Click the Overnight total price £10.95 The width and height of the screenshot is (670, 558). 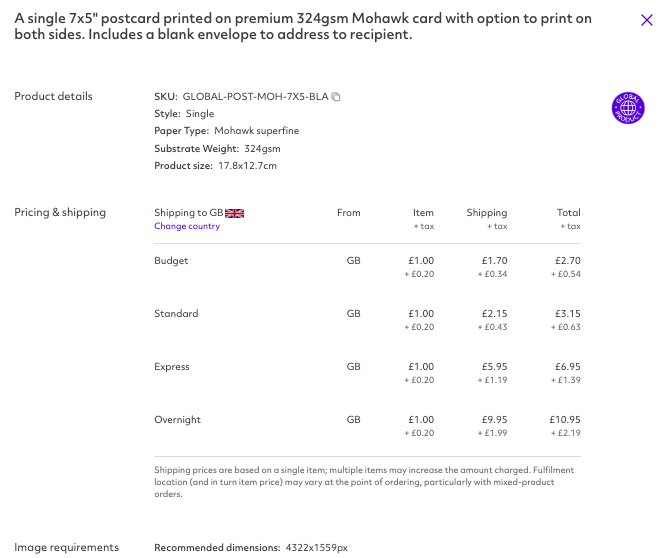(565, 420)
